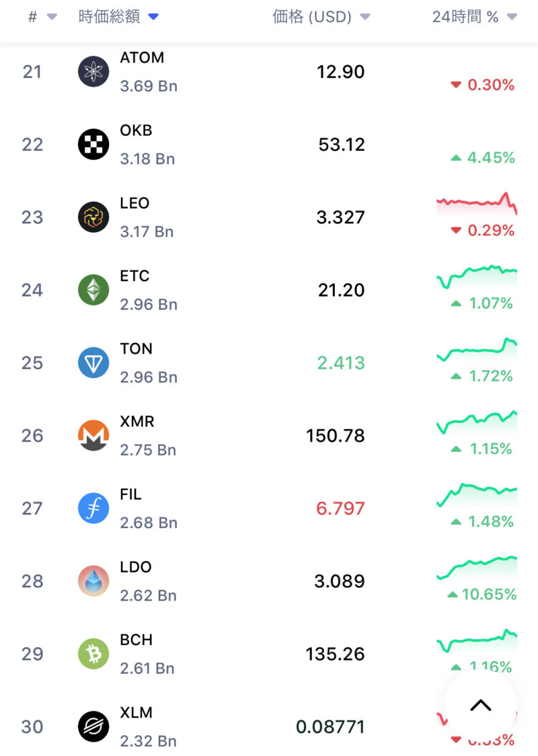The height and width of the screenshot is (756, 538).
Task: View the LDO green sparkline chart
Action: point(476,566)
